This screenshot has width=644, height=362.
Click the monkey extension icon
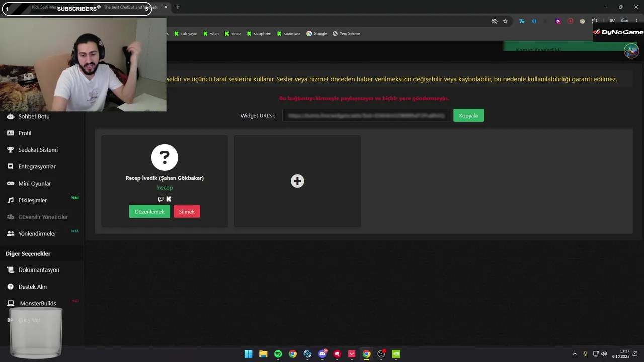point(582,21)
